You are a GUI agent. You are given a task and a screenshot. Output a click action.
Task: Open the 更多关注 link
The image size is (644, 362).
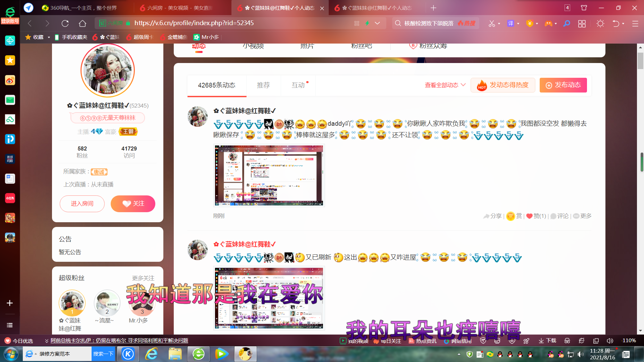pyautogui.click(x=143, y=278)
